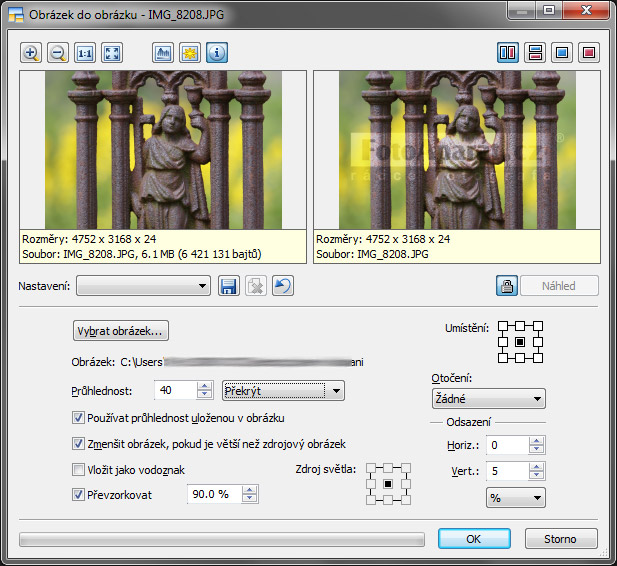Image resolution: width=617 pixels, height=566 pixels.
Task: Confirm dialog with the OK button
Action: tap(474, 539)
